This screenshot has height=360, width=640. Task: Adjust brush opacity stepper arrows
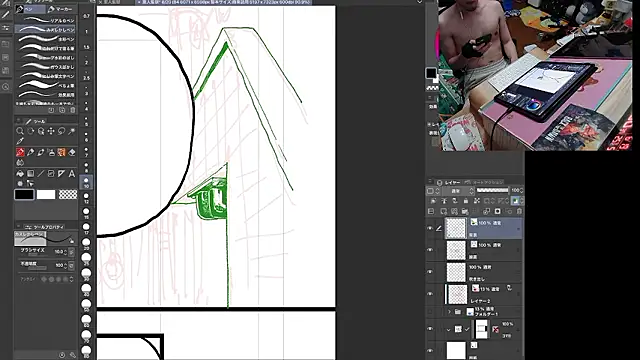pos(65,265)
